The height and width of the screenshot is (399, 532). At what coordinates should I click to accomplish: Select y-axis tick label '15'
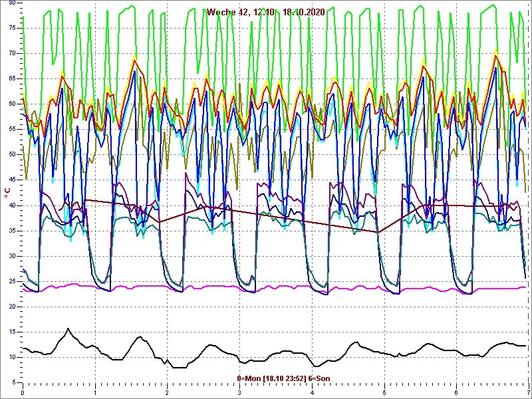[x=12, y=332]
